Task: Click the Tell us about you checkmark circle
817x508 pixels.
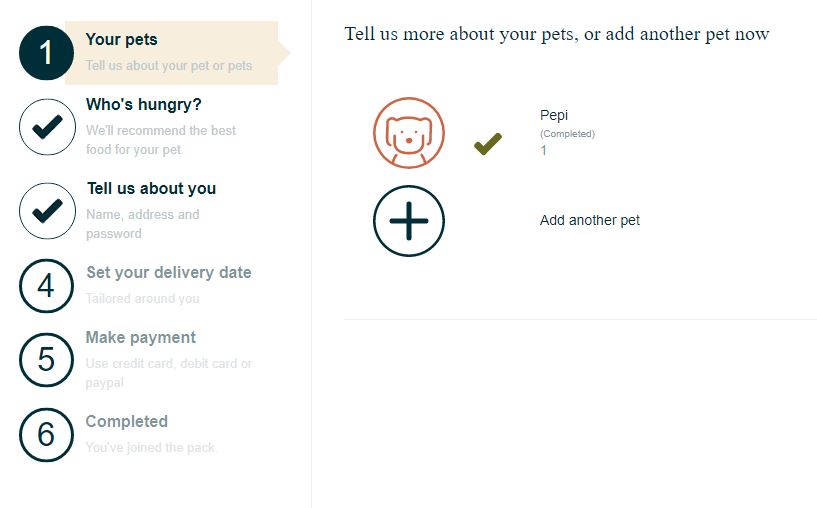Action: [x=47, y=210]
